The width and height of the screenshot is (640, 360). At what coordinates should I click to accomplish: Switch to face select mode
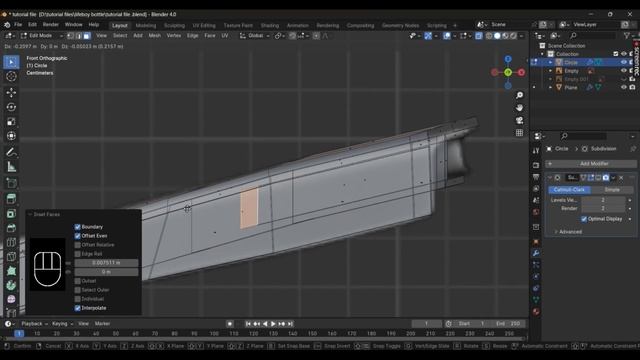87,36
